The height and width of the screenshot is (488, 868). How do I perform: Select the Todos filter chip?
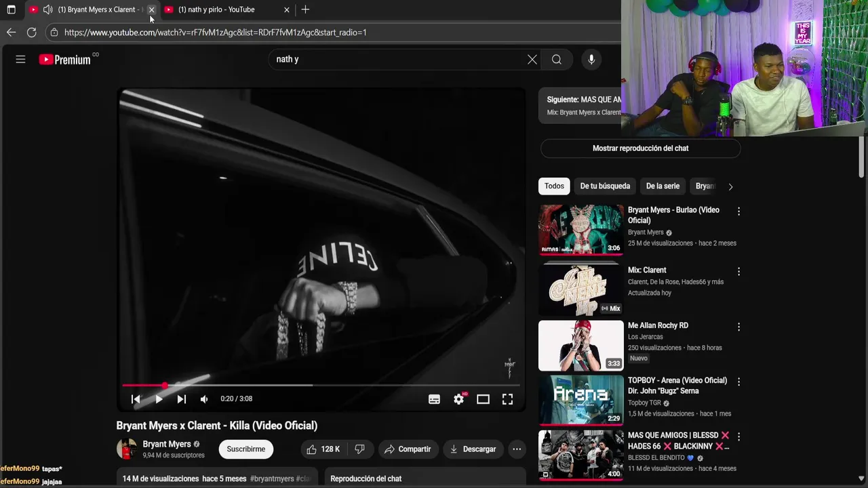[554, 186]
